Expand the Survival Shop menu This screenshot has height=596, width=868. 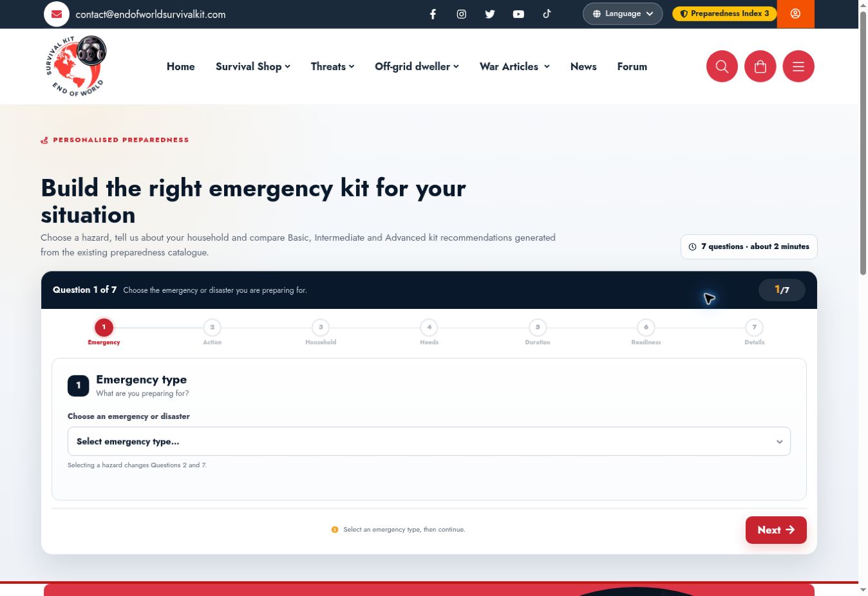coord(253,66)
